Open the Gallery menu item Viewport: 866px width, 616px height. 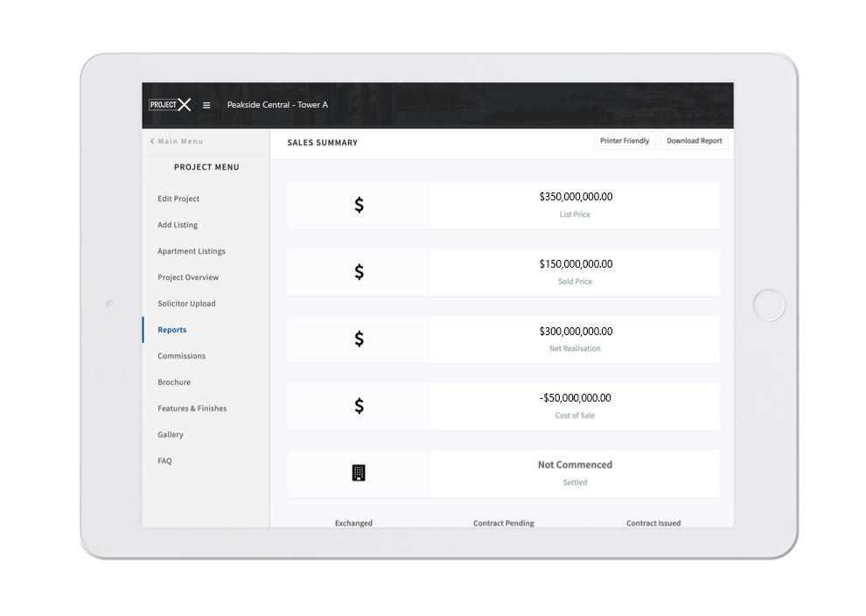[171, 435]
